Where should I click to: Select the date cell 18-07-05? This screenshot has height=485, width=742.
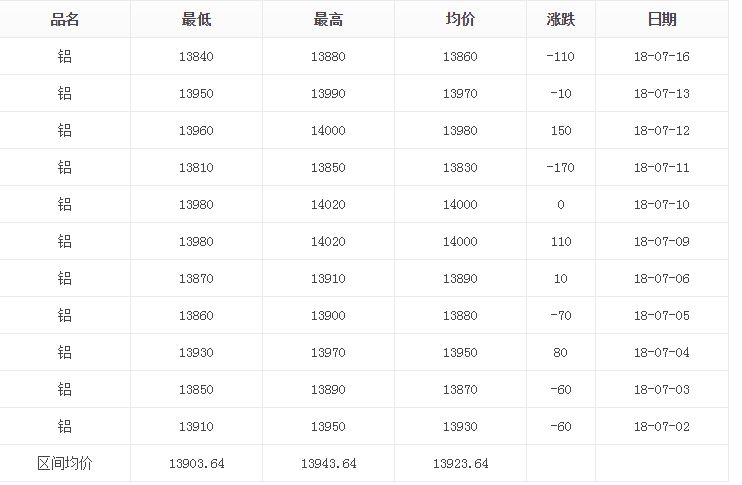point(661,316)
